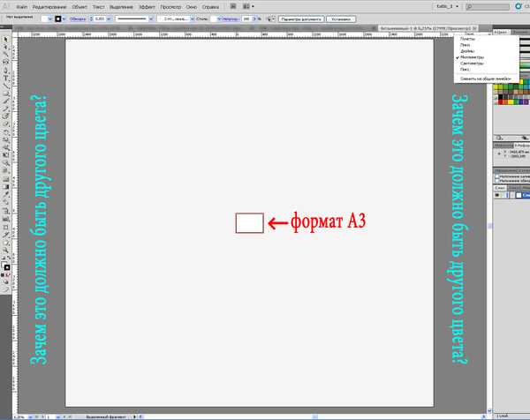Hide the layer using its eye icon
Image resolution: width=530 pixels, height=420 pixels.
496,195
